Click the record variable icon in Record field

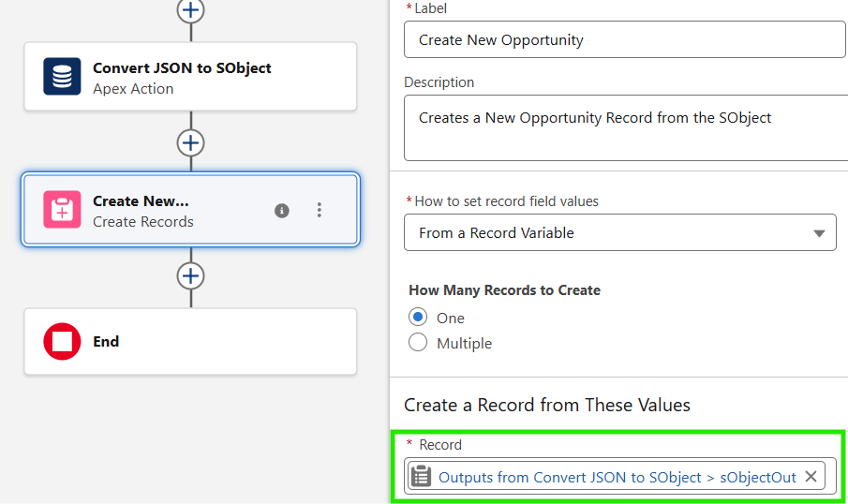click(x=422, y=477)
